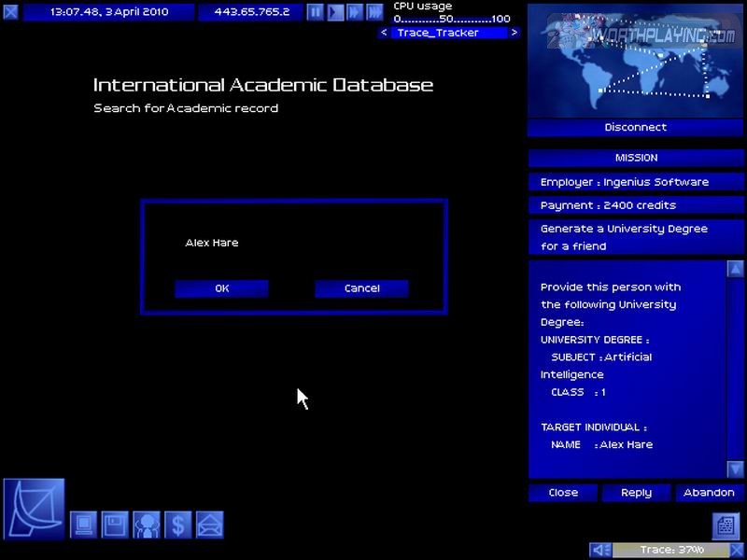Open the software menu via satellite dish icon
The image size is (747, 560).
pyautogui.click(x=35, y=509)
